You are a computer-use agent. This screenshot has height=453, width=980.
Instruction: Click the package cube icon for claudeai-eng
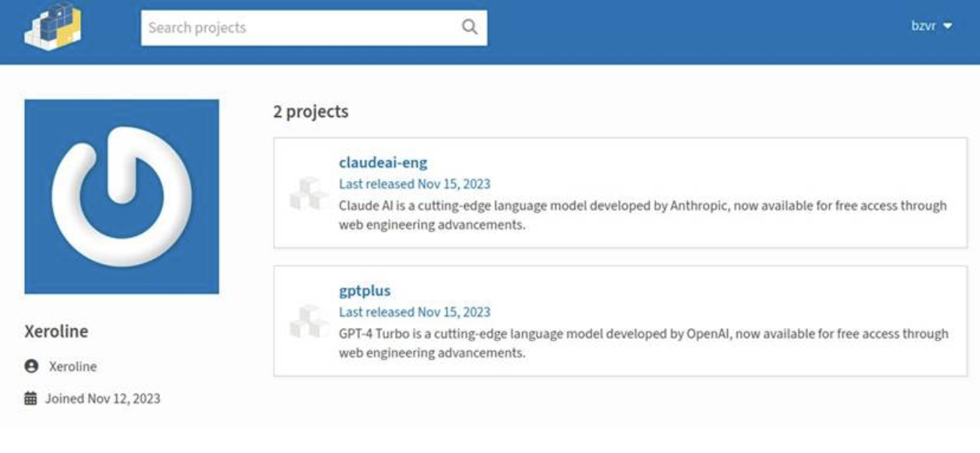[x=309, y=193]
